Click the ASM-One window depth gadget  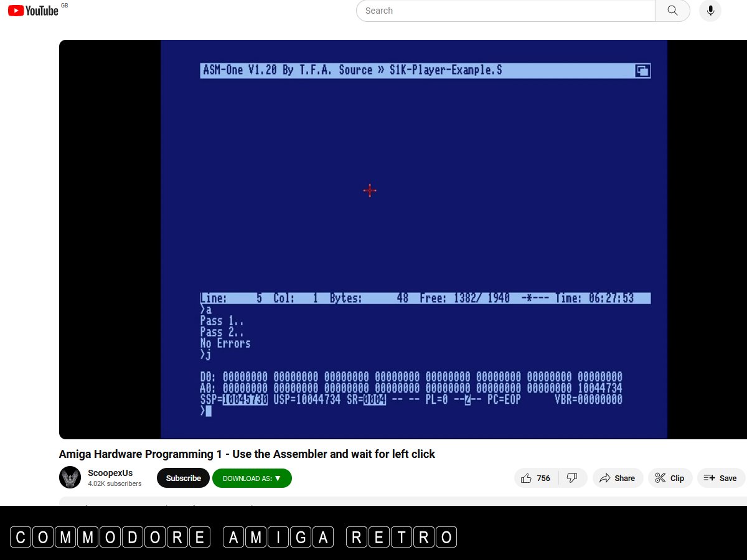click(642, 70)
